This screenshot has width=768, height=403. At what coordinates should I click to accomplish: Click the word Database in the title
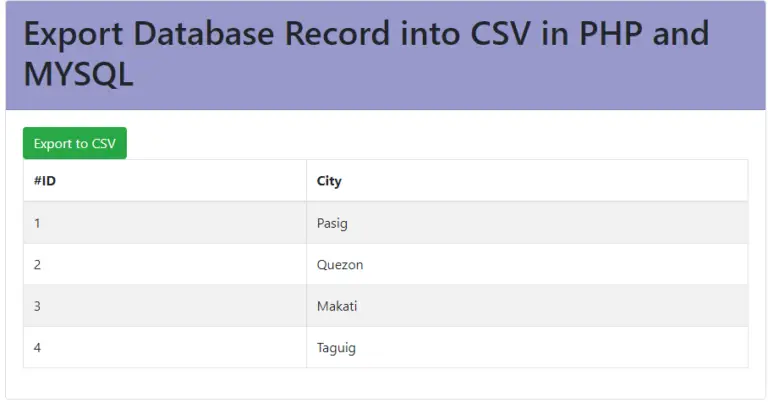pos(203,33)
